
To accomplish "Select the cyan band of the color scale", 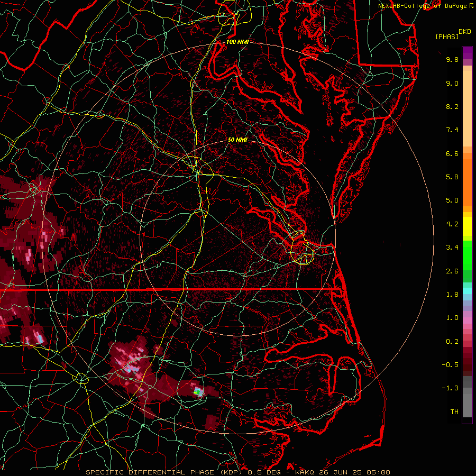I will coord(467,291).
